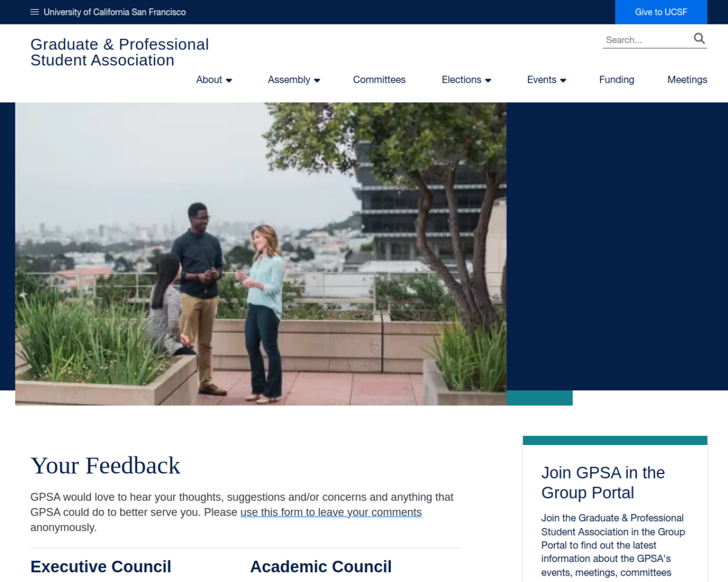Expand the Elections dropdown arrow
This screenshot has width=728, height=582.
click(x=488, y=81)
